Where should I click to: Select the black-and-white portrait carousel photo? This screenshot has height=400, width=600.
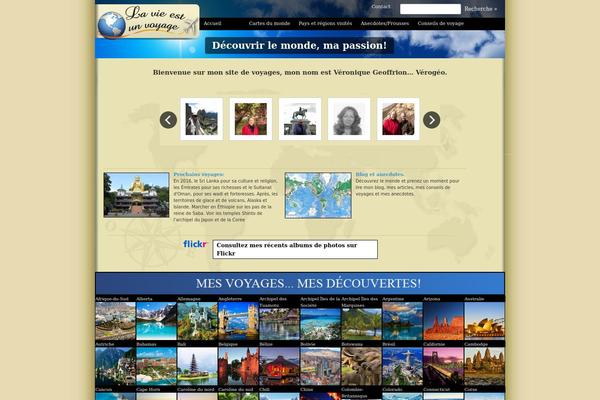point(349,119)
